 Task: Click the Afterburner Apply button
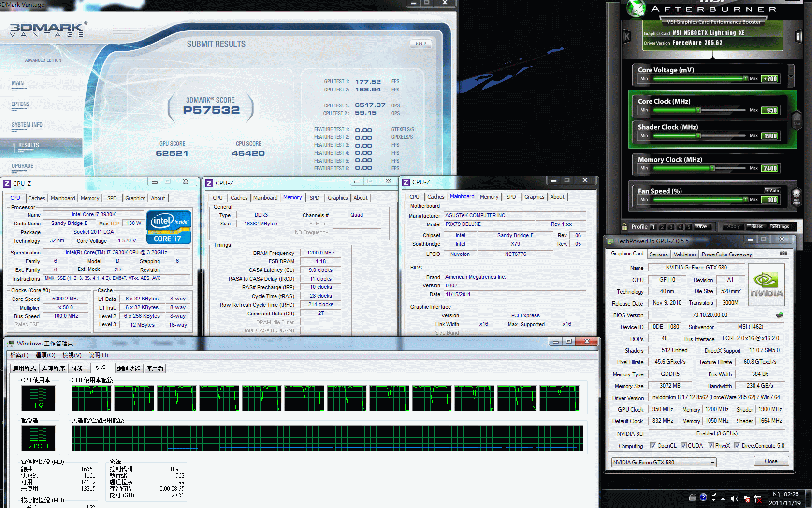click(x=734, y=226)
